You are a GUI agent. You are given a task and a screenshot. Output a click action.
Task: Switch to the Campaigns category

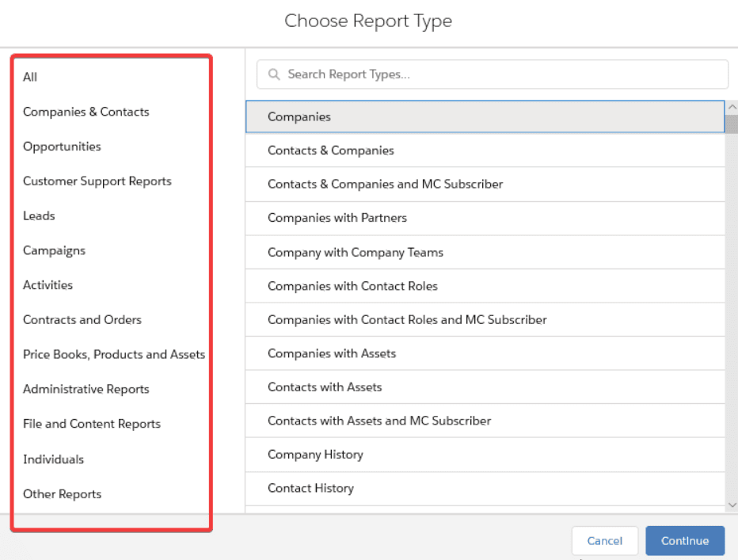pos(54,250)
